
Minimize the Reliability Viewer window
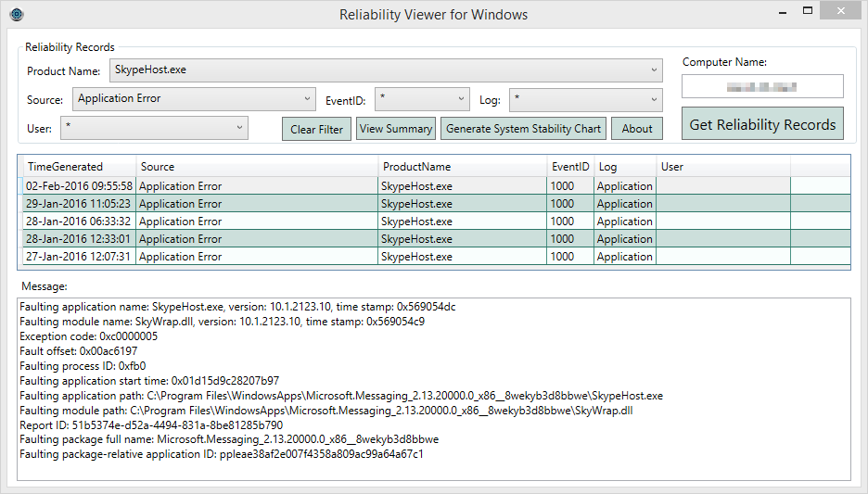(783, 12)
